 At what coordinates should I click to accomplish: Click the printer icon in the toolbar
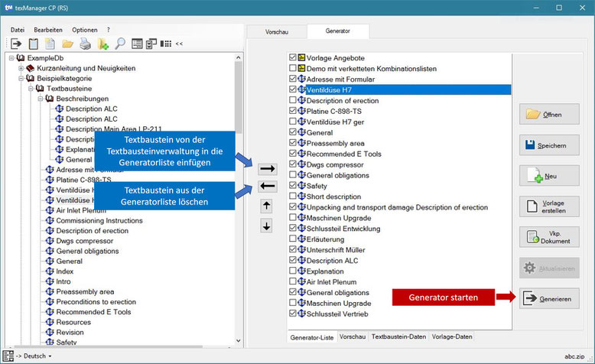click(x=86, y=44)
